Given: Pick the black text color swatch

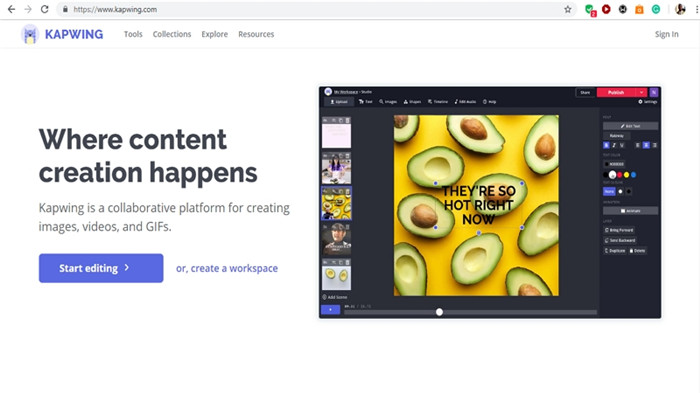Looking at the screenshot, I should click(x=606, y=175).
